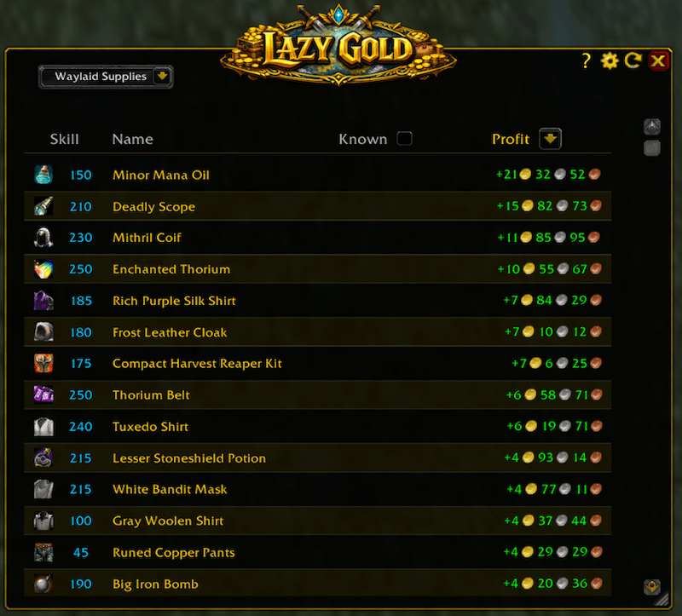This screenshot has height=616, width=682.
Task: Sort by the Name column header
Action: tap(133, 139)
